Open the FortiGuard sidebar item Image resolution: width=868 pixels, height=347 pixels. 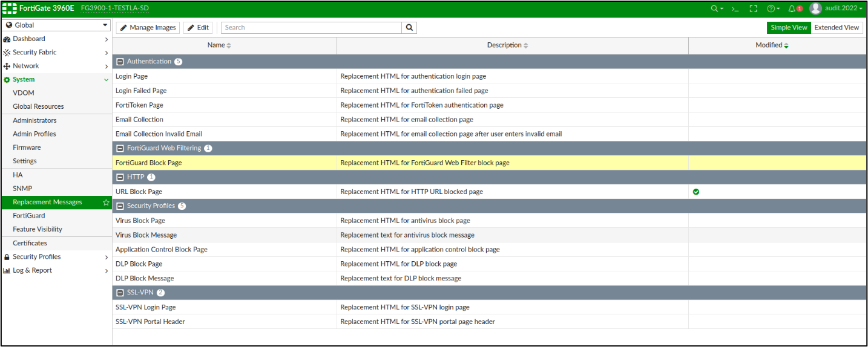click(56, 216)
